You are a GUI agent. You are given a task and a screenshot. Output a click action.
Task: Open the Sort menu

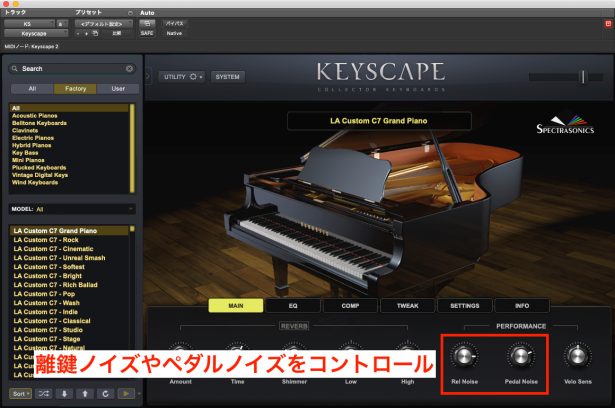20,393
